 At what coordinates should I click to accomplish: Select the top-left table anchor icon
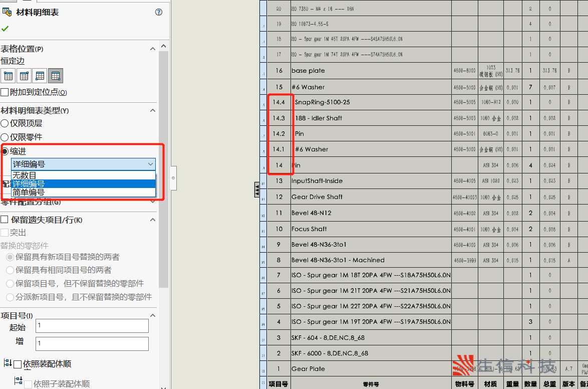click(x=9, y=75)
